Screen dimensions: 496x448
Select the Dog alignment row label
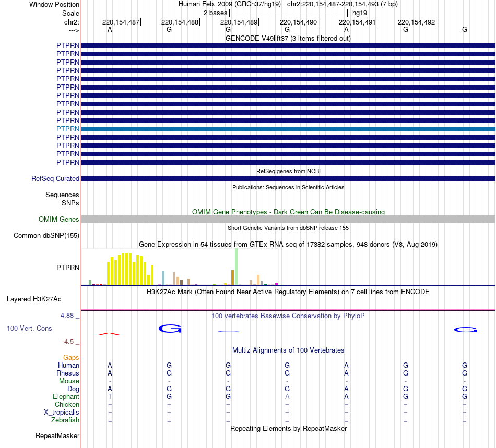pyautogui.click(x=73, y=389)
